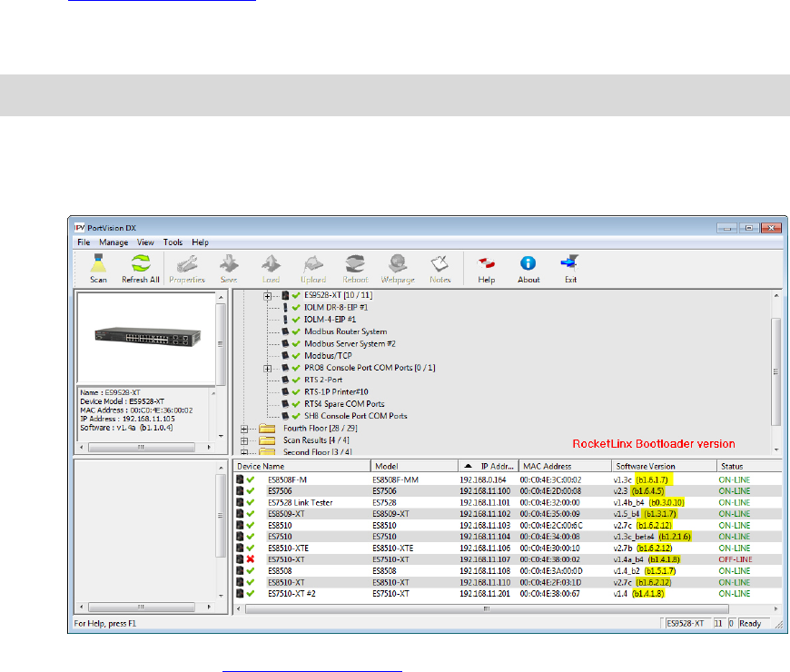Click the ES9528-XT status bar entry
Viewport: 790px width, 672px height.
pyautogui.click(x=686, y=624)
